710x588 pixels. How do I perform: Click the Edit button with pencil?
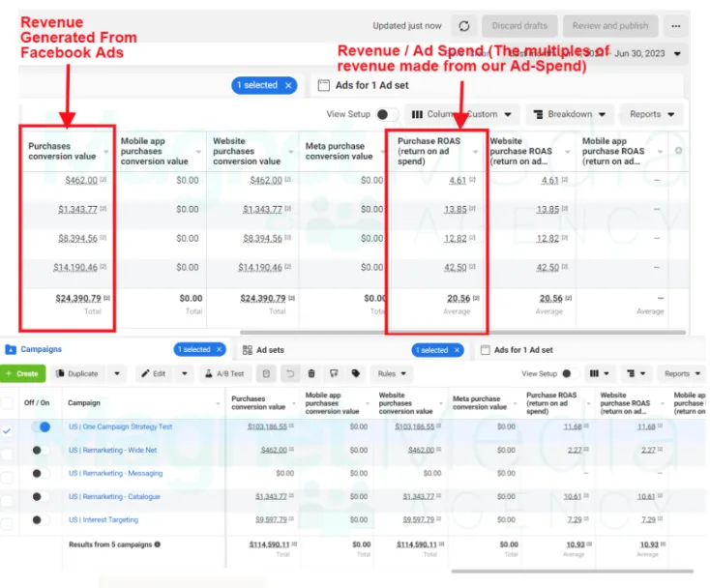(x=154, y=373)
